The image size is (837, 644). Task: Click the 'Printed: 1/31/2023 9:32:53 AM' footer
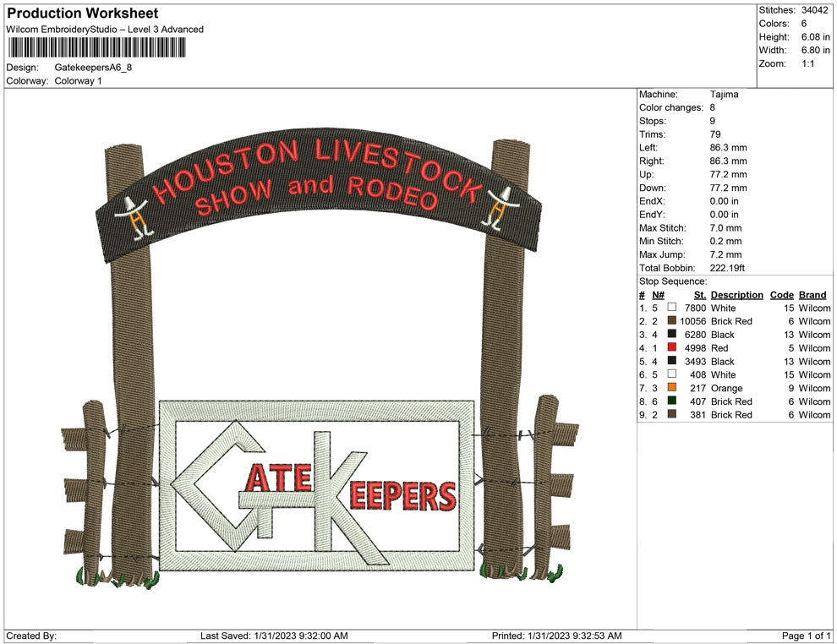pyautogui.click(x=557, y=636)
